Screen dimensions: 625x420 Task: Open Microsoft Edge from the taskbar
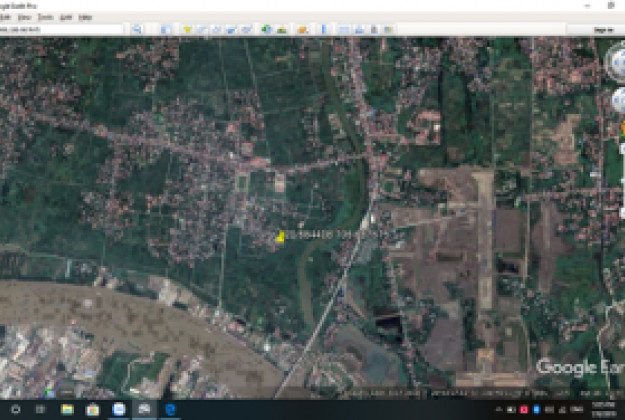pyautogui.click(x=170, y=409)
